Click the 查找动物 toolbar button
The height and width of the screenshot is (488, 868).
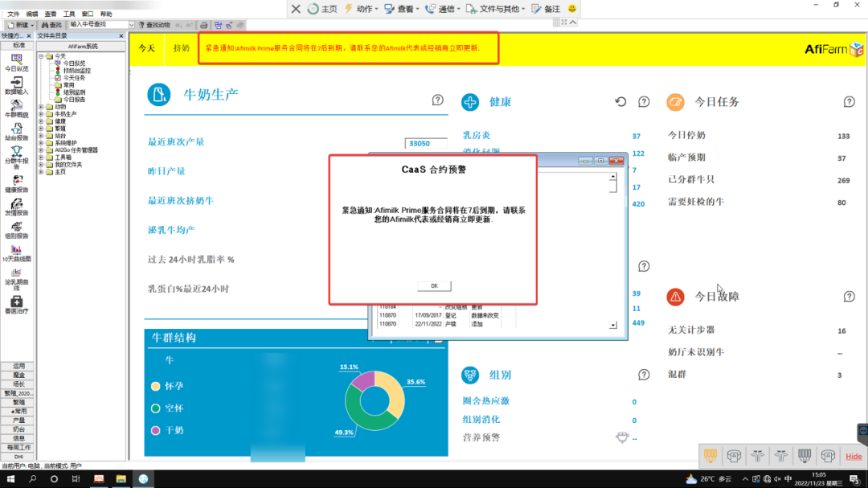154,25
